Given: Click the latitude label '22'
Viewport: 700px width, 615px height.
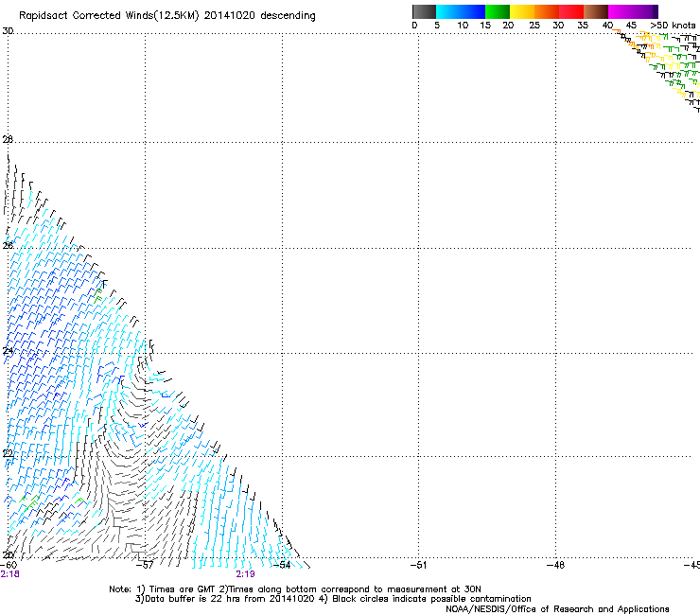Looking at the screenshot, I should 8,454.
